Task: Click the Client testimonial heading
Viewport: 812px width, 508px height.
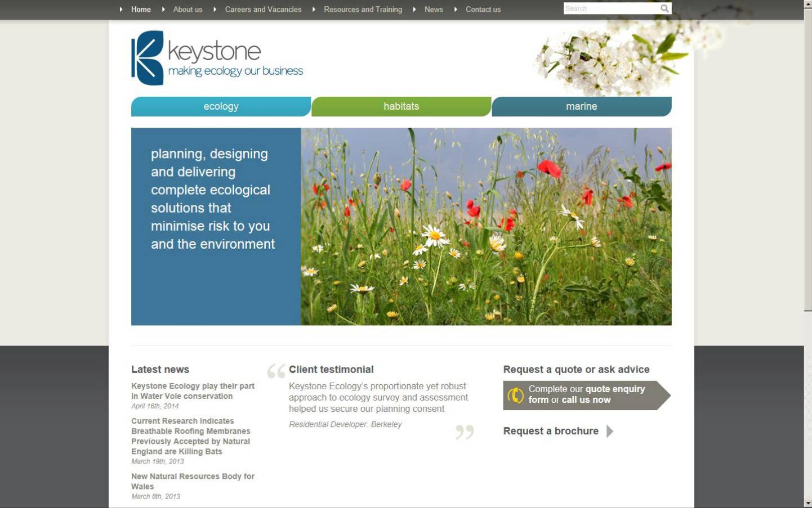Action: [x=331, y=370]
